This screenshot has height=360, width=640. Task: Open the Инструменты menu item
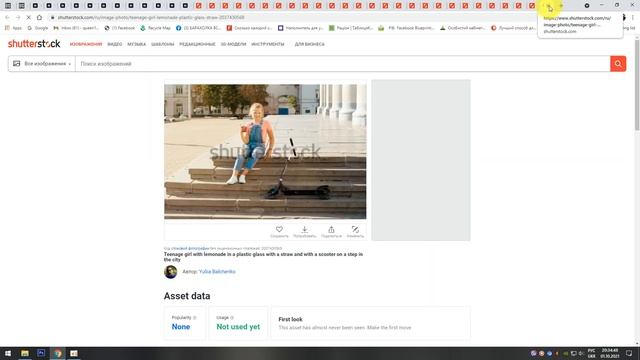(267, 44)
